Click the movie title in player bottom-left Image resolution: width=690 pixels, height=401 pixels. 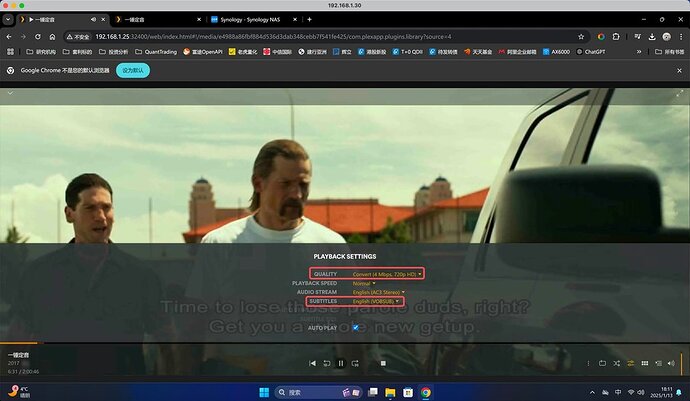pos(18,355)
